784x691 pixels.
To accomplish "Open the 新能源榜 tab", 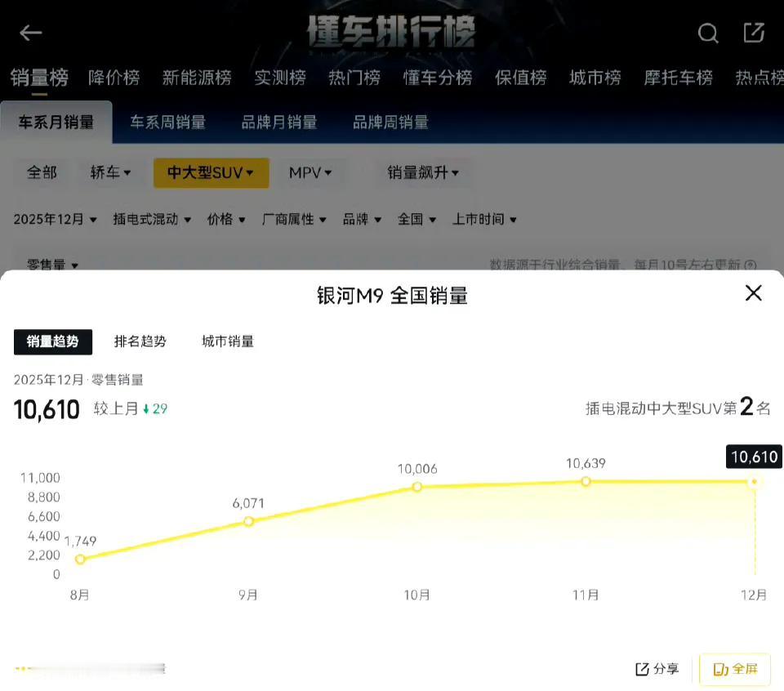I will click(197, 78).
